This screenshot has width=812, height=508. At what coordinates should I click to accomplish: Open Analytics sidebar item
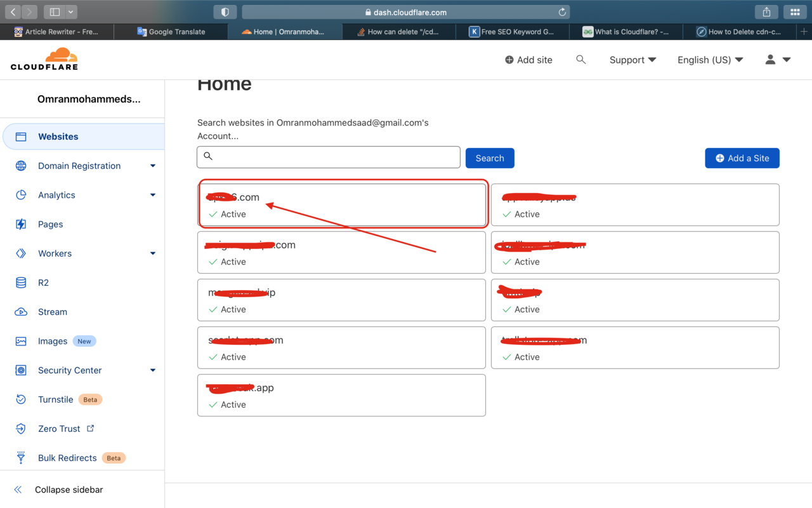pos(56,195)
